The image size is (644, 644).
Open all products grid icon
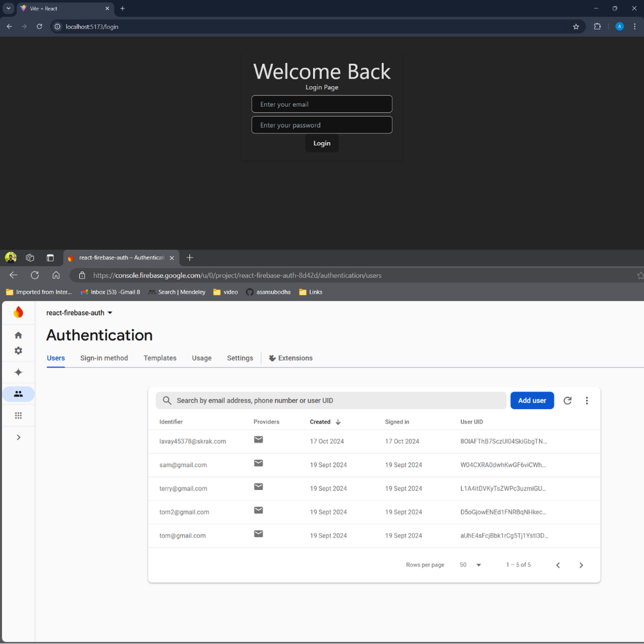coord(18,416)
